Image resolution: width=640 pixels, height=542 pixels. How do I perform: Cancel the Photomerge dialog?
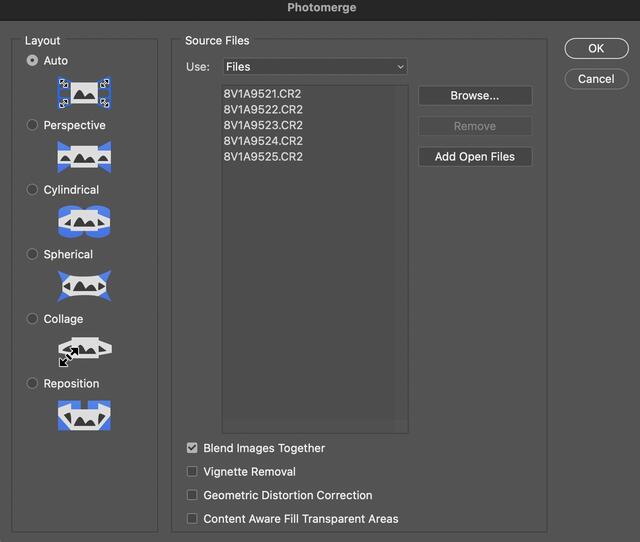pyautogui.click(x=596, y=79)
